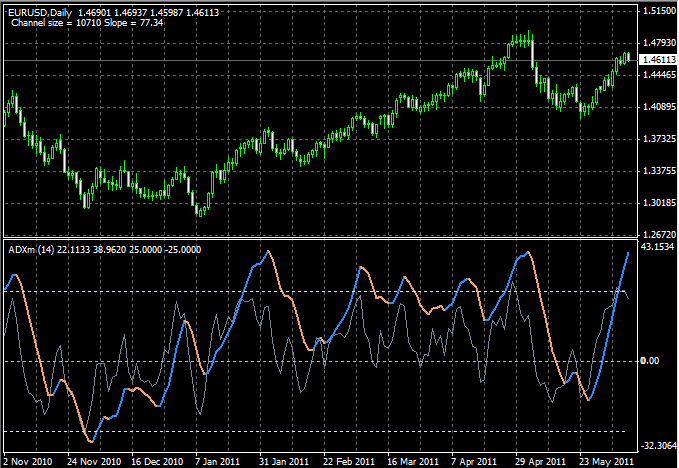Screen dimensions: 679x468
Task: Click the 1.47930 price scale value
Action: coord(660,42)
